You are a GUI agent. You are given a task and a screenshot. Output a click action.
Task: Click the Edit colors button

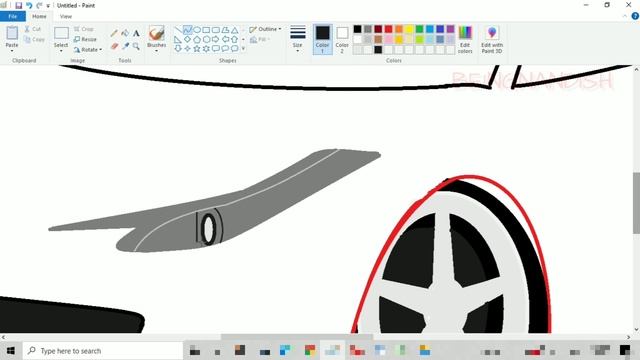pyautogui.click(x=465, y=39)
